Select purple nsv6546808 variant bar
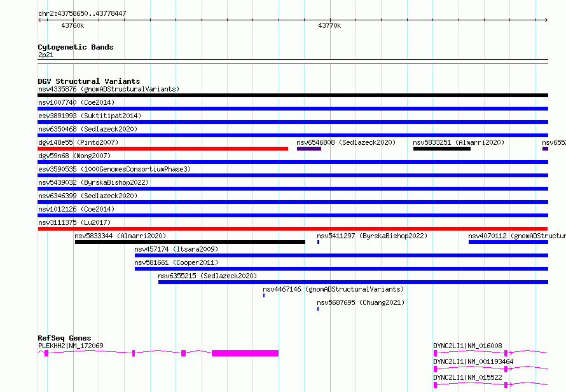Image resolution: width=566 pixels, height=392 pixels. coord(309,149)
